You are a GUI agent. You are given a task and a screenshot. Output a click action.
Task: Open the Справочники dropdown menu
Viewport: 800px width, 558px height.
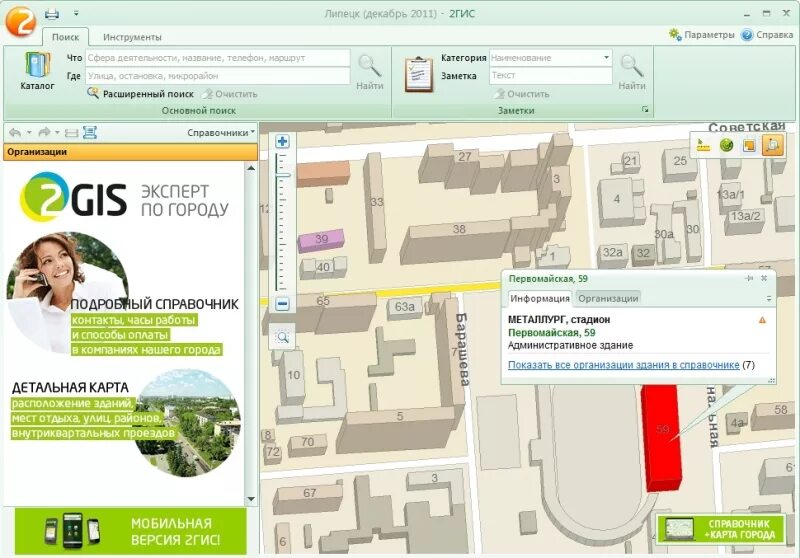click(x=221, y=133)
